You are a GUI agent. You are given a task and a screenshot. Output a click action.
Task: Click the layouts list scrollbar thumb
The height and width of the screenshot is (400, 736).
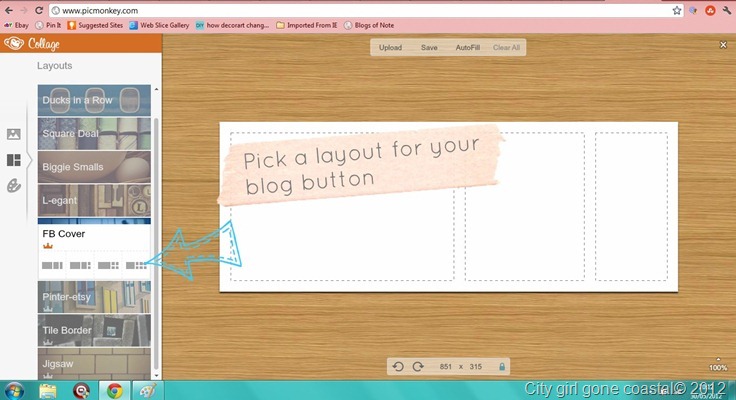(x=156, y=242)
